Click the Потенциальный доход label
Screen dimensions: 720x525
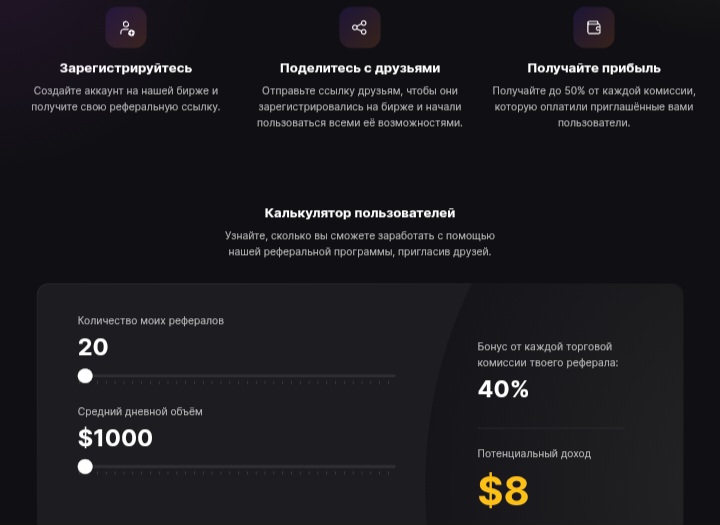[x=534, y=454]
